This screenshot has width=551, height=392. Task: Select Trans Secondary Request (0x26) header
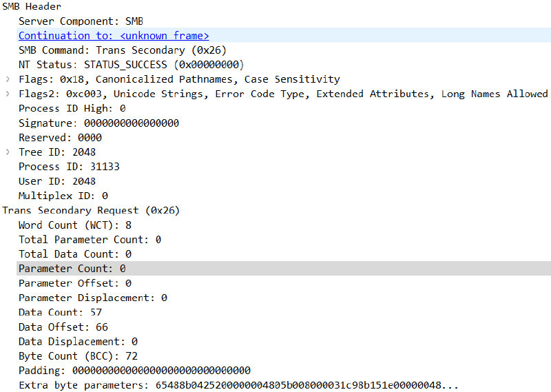(91, 210)
